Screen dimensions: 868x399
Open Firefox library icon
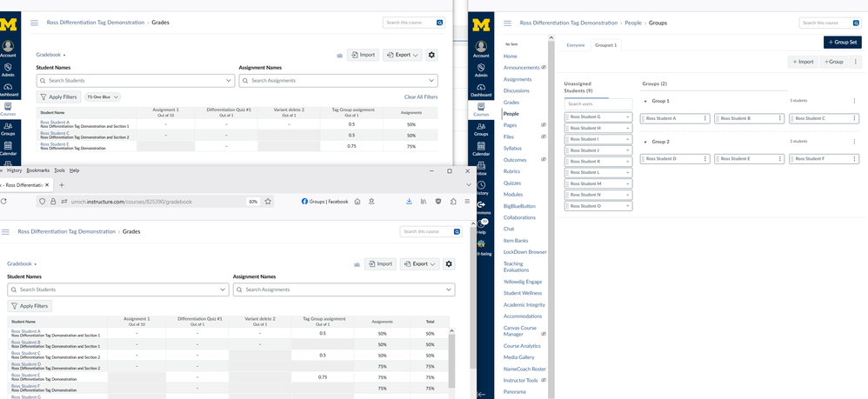point(424,202)
